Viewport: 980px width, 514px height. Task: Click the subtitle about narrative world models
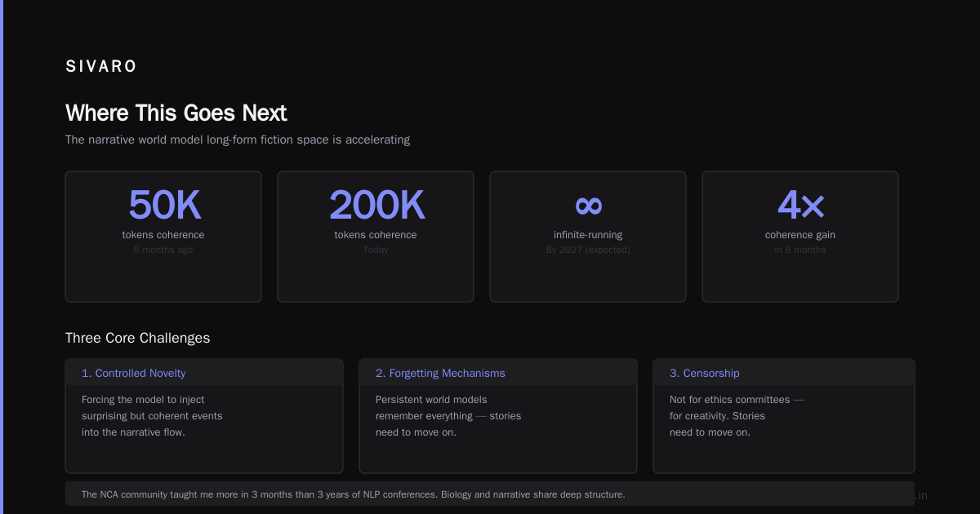click(238, 140)
